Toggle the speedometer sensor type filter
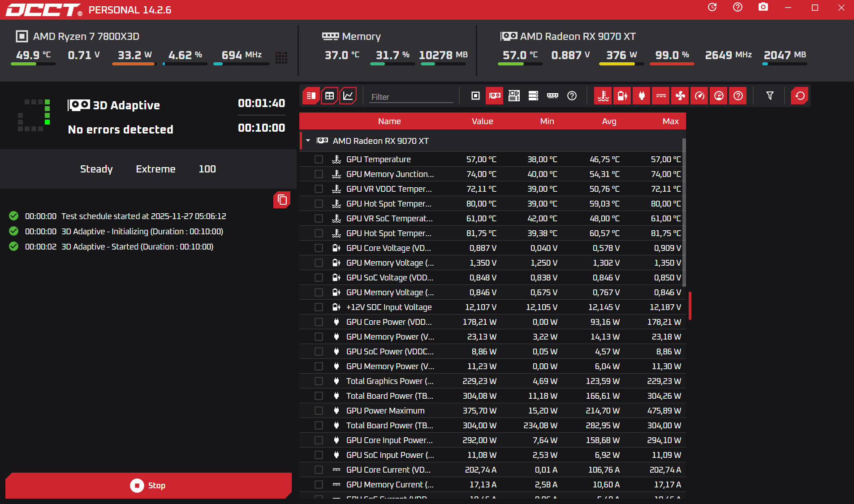Image resolution: width=854 pixels, height=504 pixels. pyautogui.click(x=699, y=96)
